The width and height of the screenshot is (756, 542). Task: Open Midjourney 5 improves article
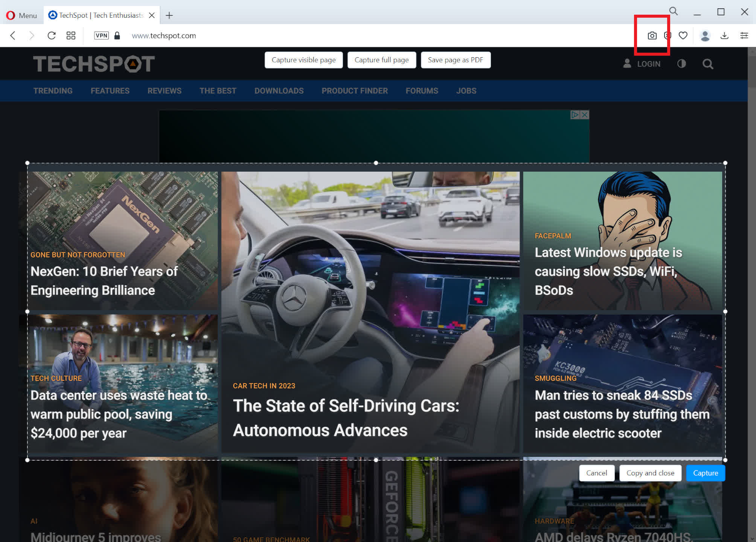96,536
